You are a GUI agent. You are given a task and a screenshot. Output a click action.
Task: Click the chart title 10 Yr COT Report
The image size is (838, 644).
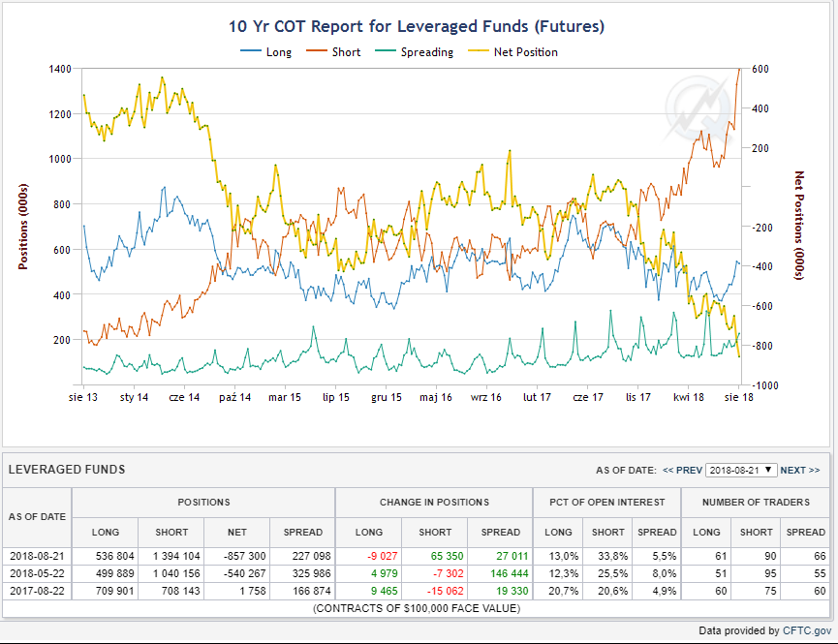coord(417,26)
